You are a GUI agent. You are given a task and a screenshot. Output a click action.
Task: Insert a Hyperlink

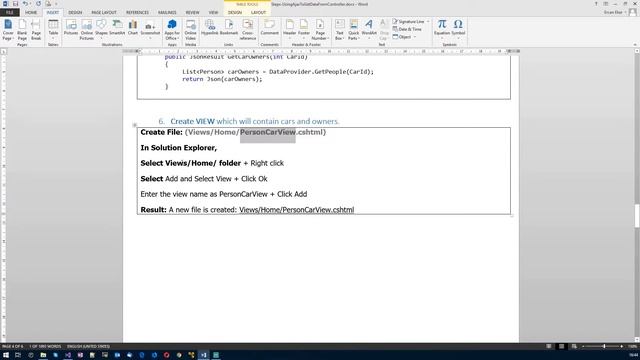coord(210,28)
